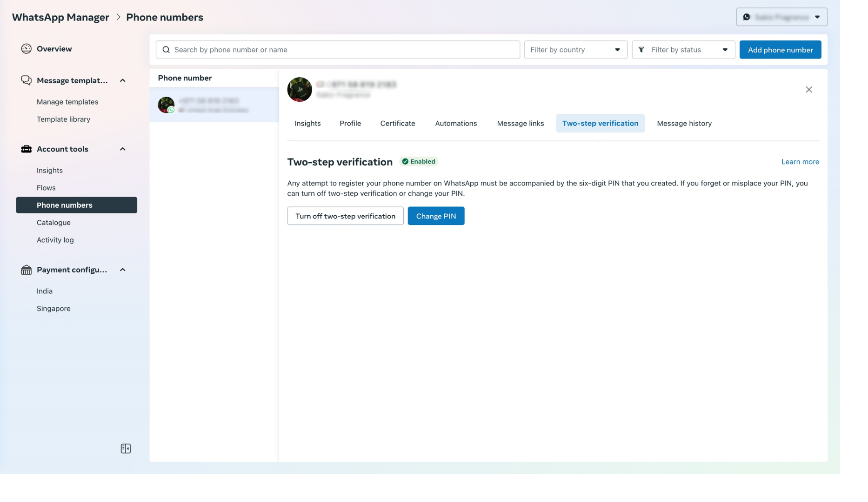Viewport: 868px width, 502px height.
Task: Open the Filter by country dropdown
Action: (x=575, y=50)
